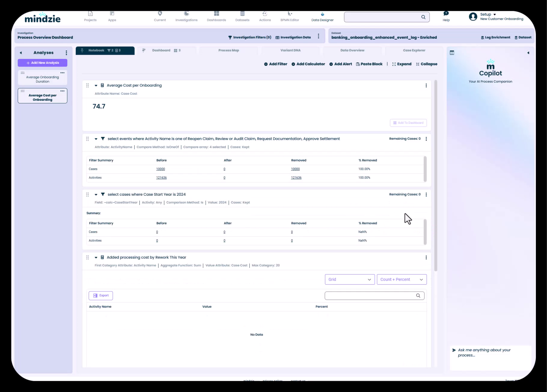Open the Dashboards icon in navigation bar
Screen dimensions: 547x392
point(216,14)
